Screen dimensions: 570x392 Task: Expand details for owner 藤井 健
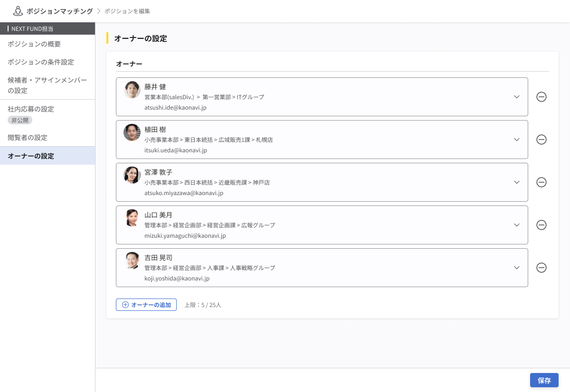point(517,97)
